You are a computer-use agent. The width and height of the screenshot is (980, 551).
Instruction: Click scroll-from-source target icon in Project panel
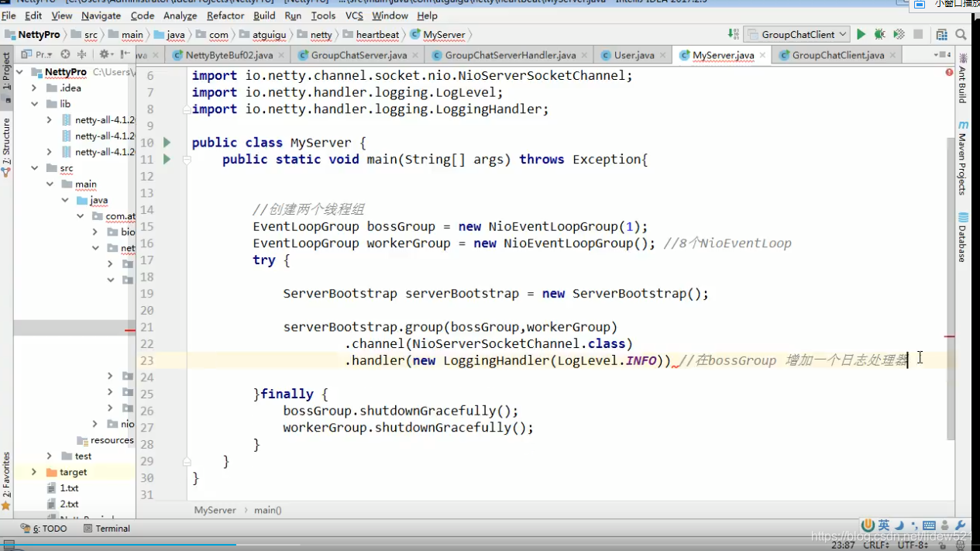65,54
